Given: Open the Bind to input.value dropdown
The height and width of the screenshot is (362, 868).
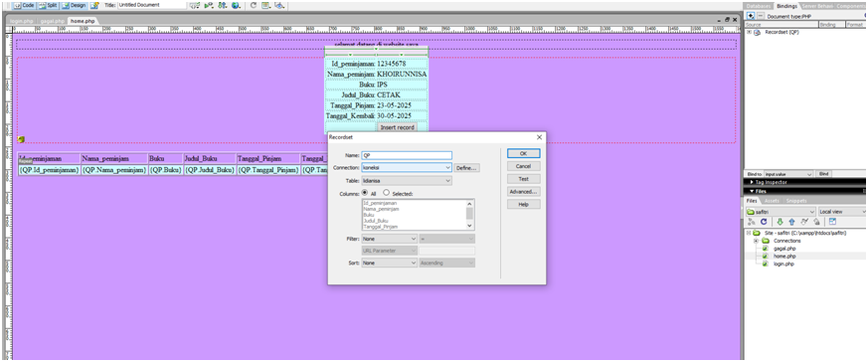Looking at the screenshot, I should click(788, 174).
